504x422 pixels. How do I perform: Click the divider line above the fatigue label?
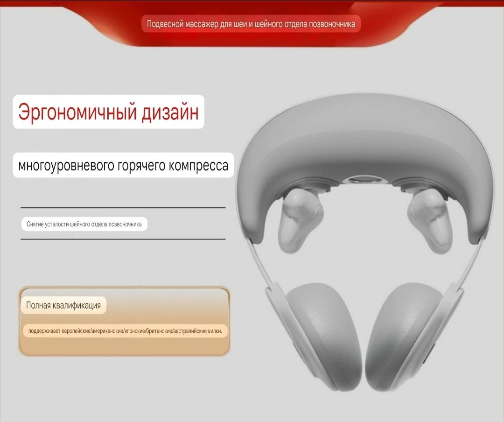[123, 208]
